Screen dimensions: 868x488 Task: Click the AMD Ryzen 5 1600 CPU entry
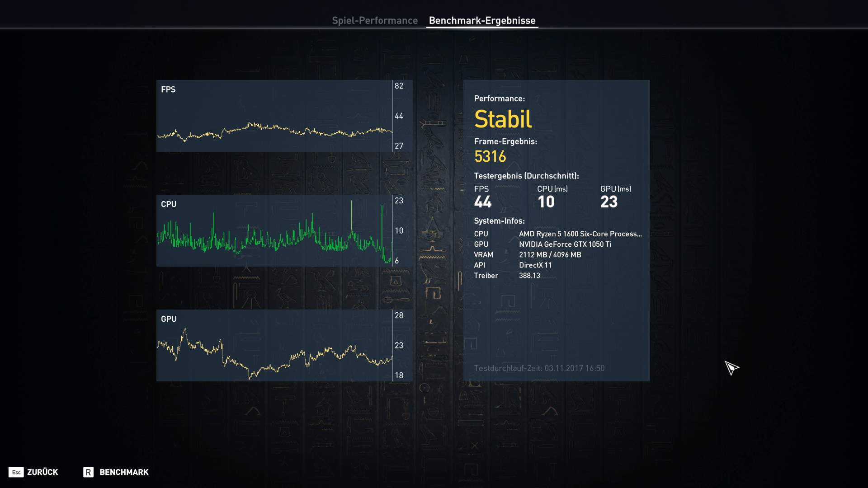(x=580, y=234)
